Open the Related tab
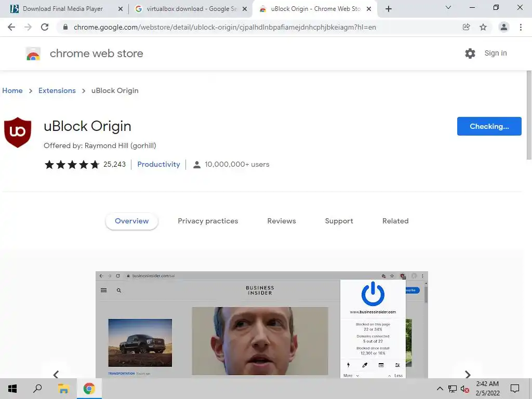The image size is (532, 399). 395,221
